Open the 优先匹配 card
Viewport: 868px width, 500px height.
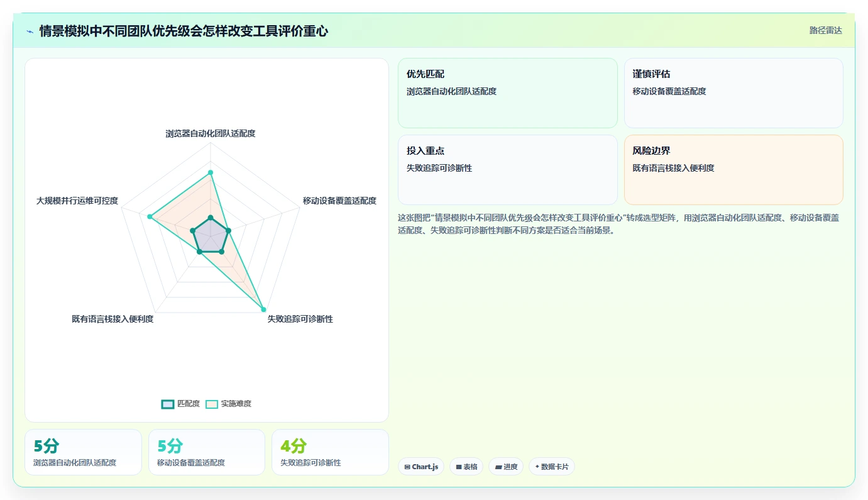click(508, 93)
